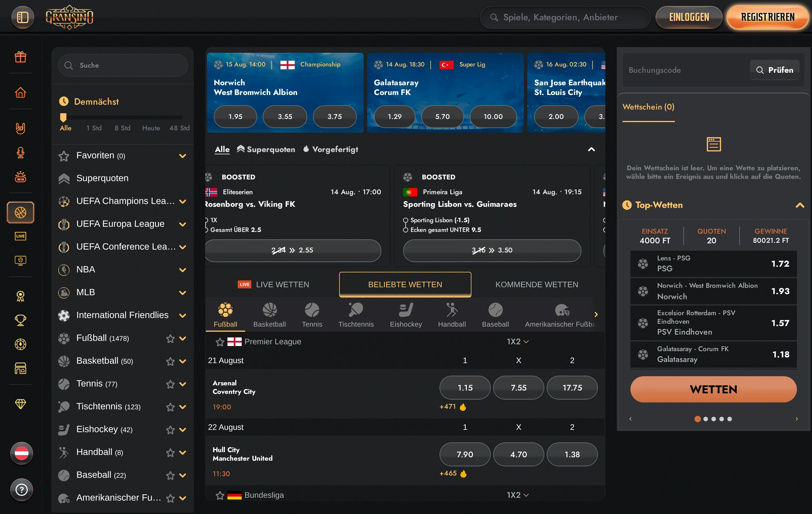The height and width of the screenshot is (514, 812).
Task: Select the Basketball sport icon tab
Action: [x=269, y=315]
